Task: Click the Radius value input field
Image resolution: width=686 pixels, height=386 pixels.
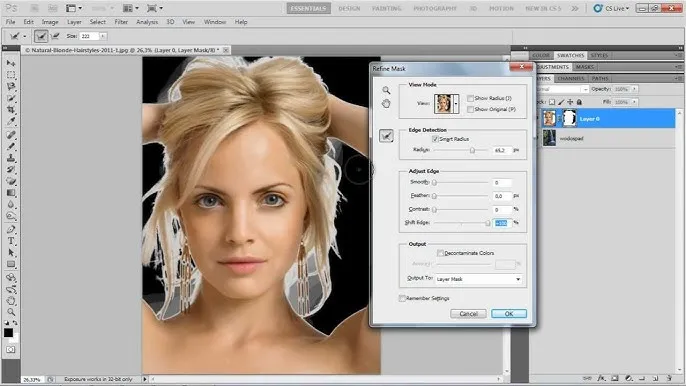Action: (x=502, y=150)
